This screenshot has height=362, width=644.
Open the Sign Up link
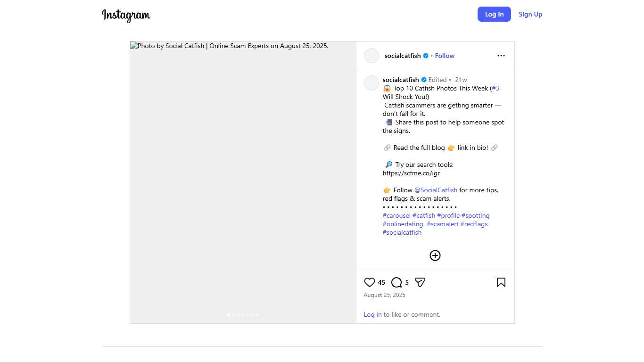530,14
